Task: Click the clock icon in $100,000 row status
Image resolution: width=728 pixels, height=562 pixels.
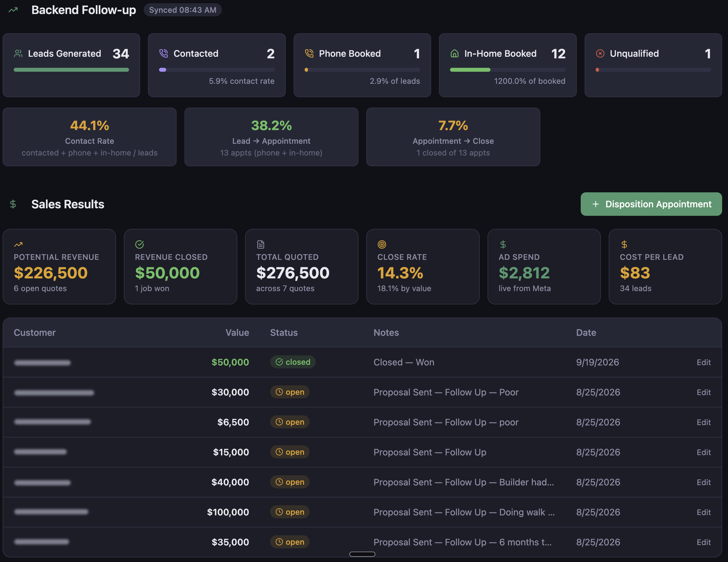Action: (279, 512)
